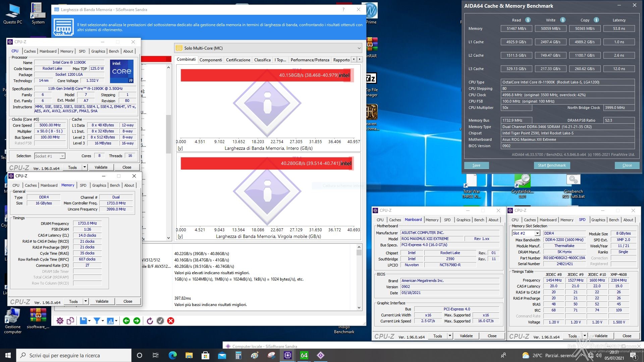
Task: Switch to Caches tab in top CPU-Z window
Action: [x=30, y=51]
